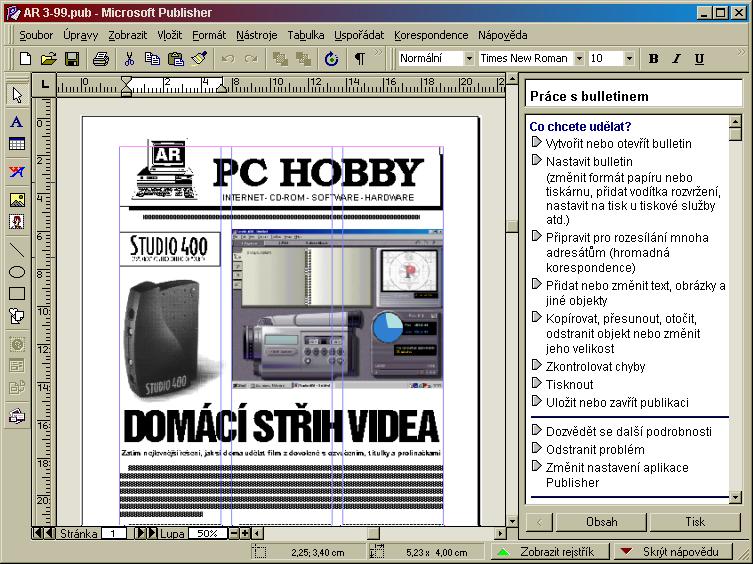753x564 pixels.
Task: Go to next page arrow
Action: (141, 533)
